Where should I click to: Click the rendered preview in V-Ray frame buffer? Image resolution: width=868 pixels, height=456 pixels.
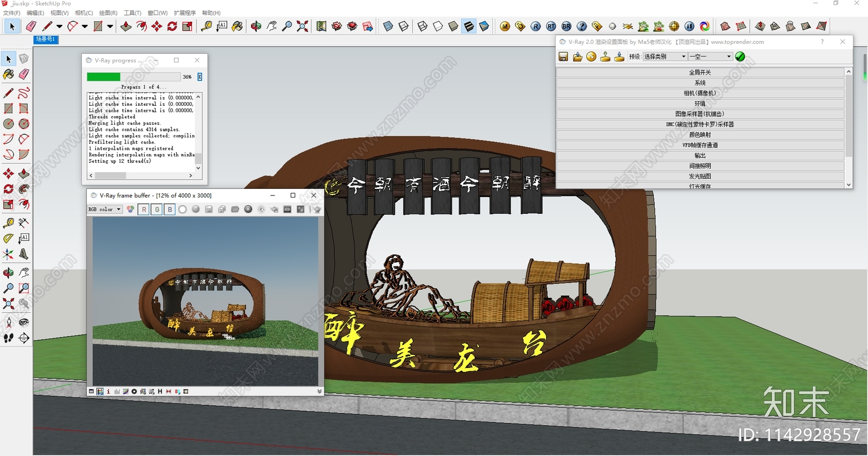tap(205, 301)
